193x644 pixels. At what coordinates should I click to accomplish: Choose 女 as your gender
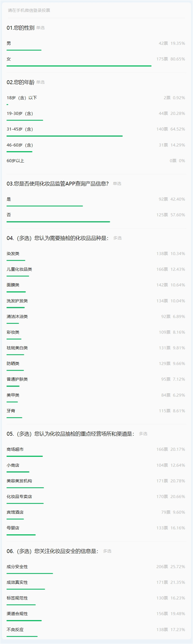(9, 59)
